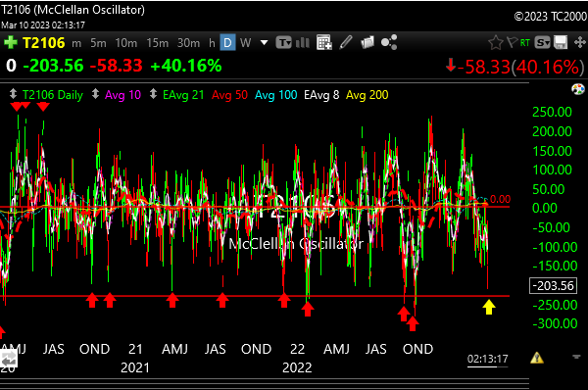588x390 pixels.
Task: Open the S settings dropdown icon
Action: (543, 43)
